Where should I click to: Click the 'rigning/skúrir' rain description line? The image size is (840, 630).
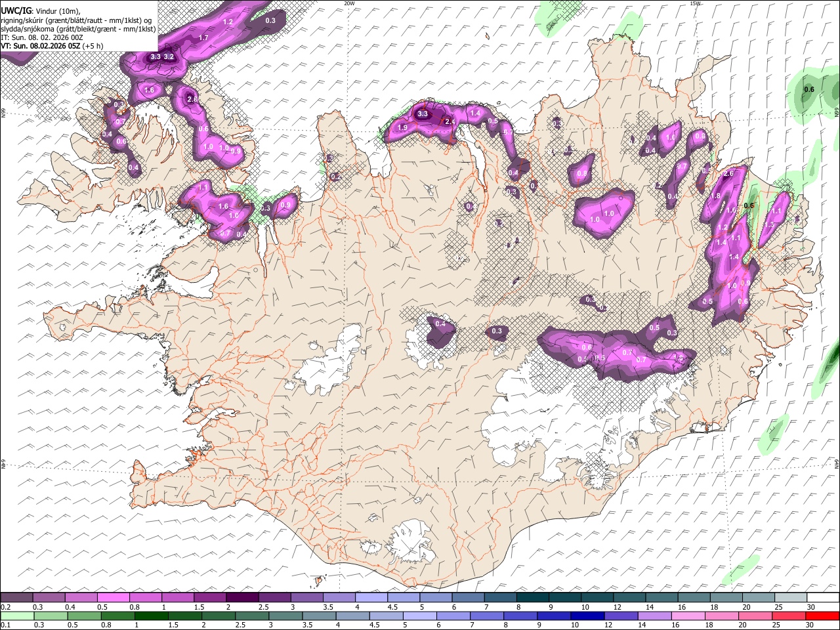click(76, 20)
